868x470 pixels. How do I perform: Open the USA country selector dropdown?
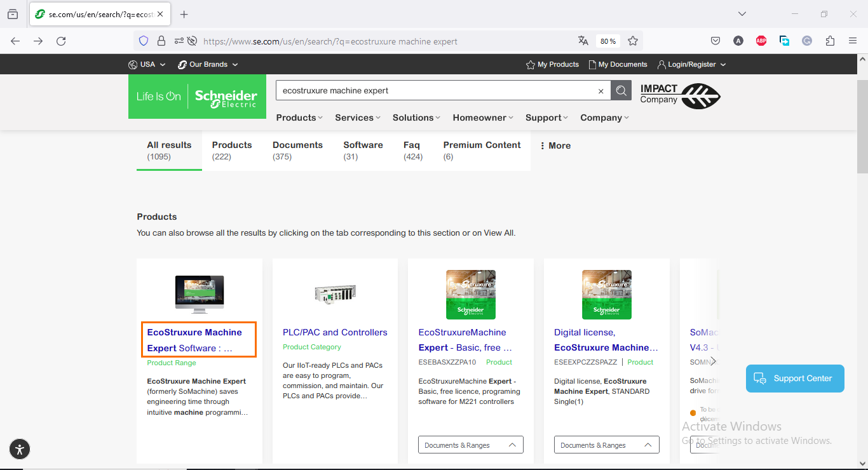(147, 64)
